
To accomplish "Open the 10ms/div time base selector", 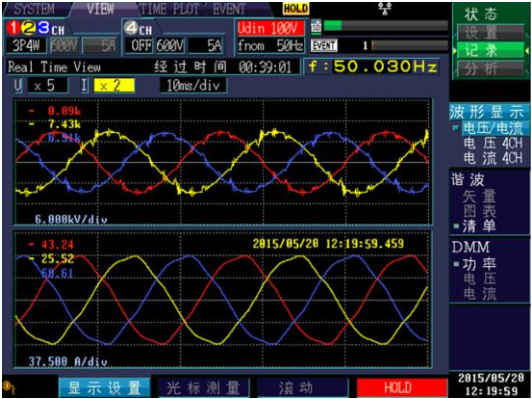I will click(193, 86).
